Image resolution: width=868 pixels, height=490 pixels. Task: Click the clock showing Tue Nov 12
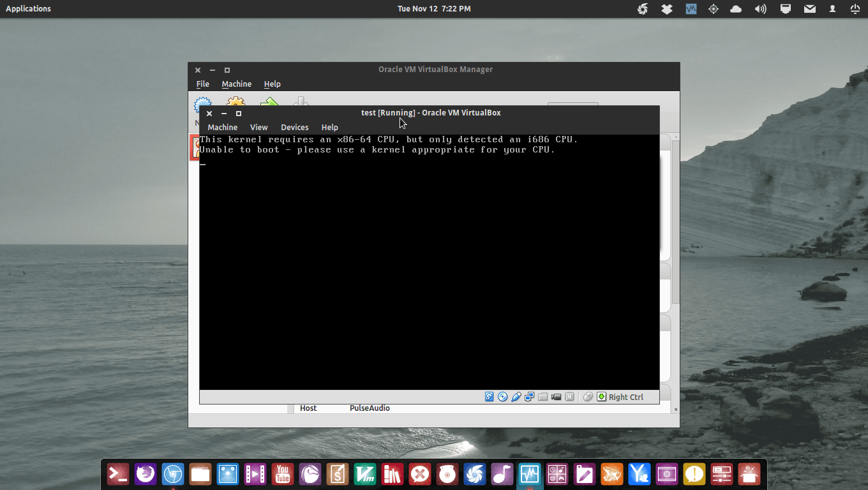pyautogui.click(x=434, y=8)
